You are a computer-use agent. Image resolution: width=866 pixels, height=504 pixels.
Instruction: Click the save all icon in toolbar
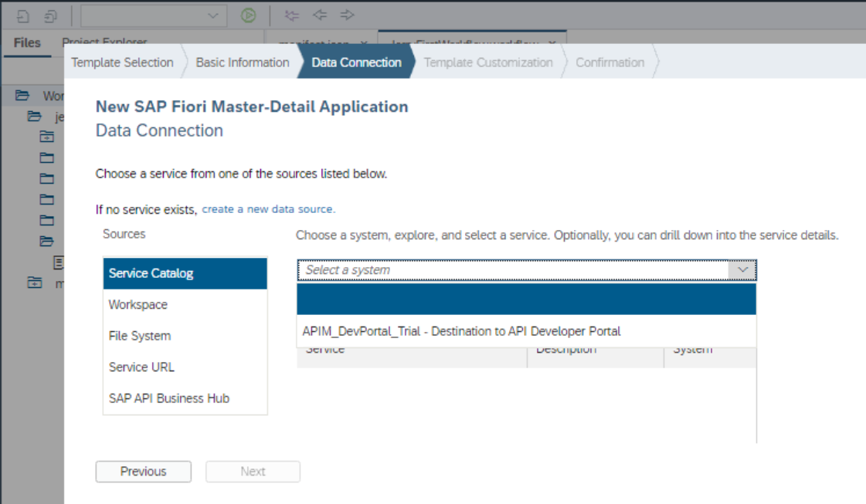point(50,16)
